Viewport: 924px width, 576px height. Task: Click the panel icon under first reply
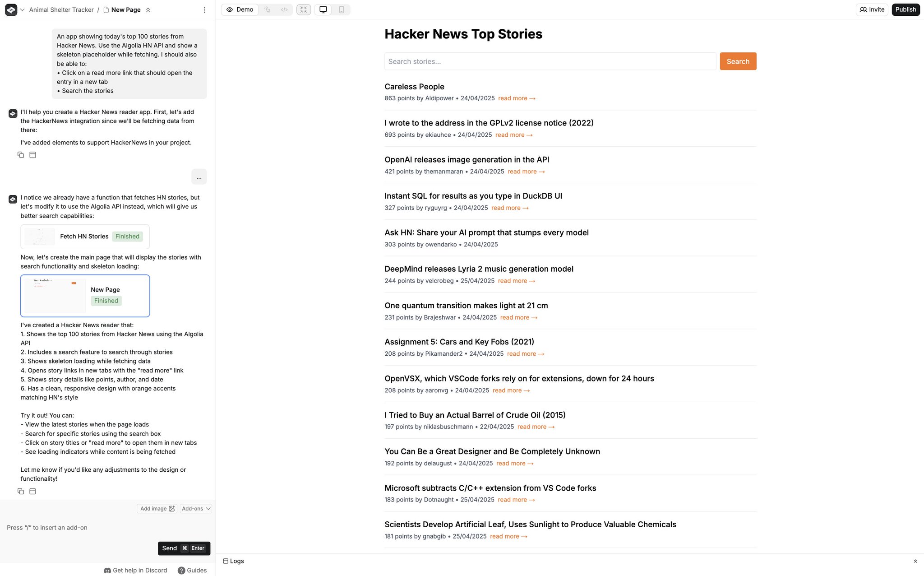click(32, 155)
